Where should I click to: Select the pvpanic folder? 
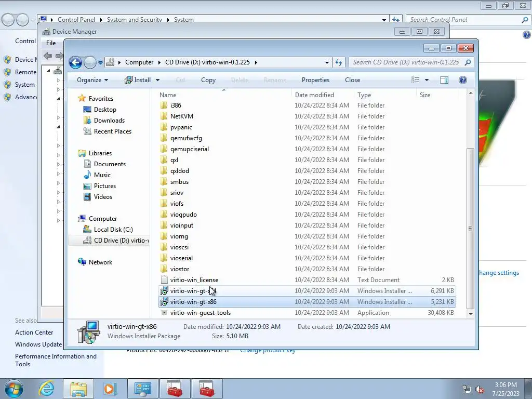(181, 127)
